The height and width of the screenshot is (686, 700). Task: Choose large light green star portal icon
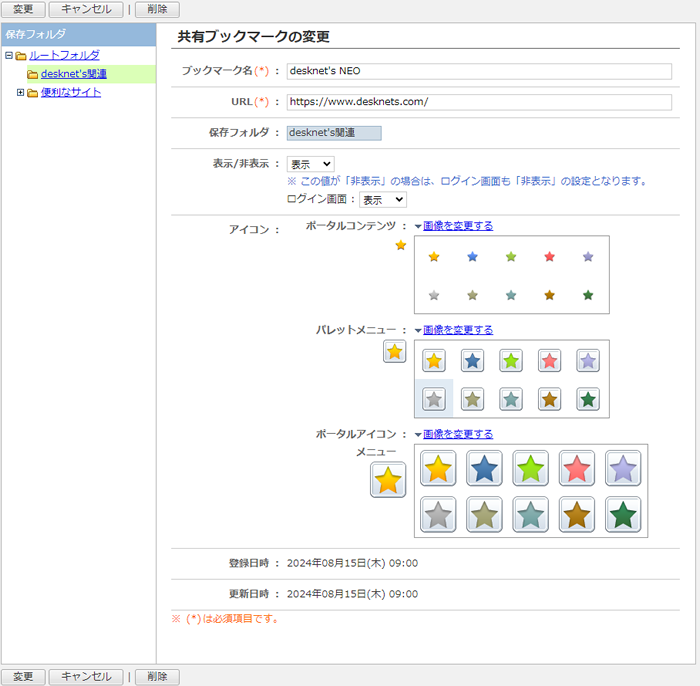(530, 468)
